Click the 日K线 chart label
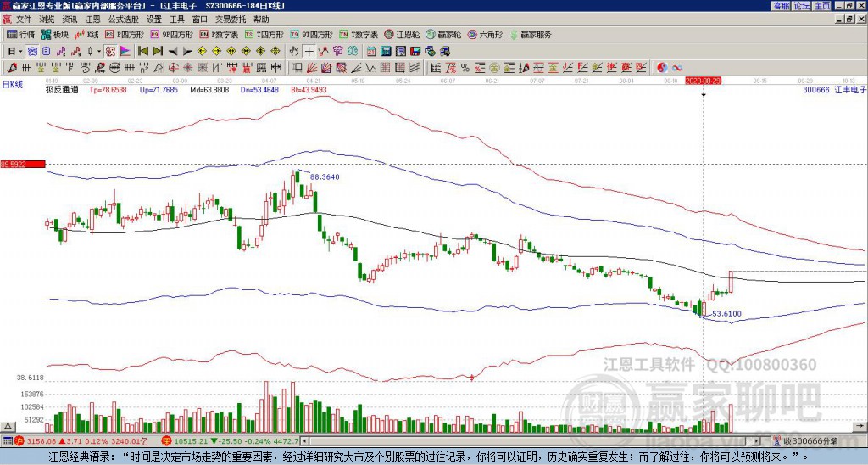The width and height of the screenshot is (868, 465). point(13,84)
